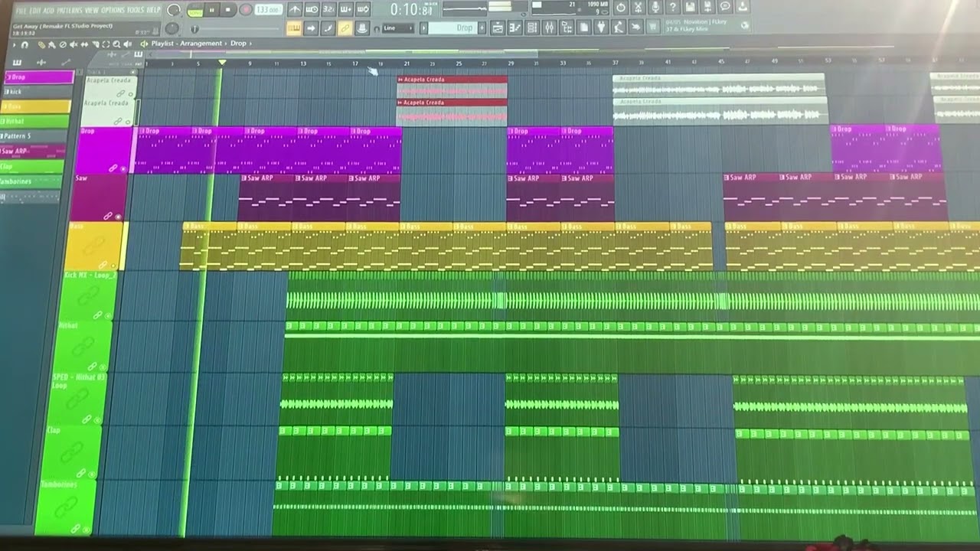
Task: Adjust the master pitch knob
Action: 172,28
